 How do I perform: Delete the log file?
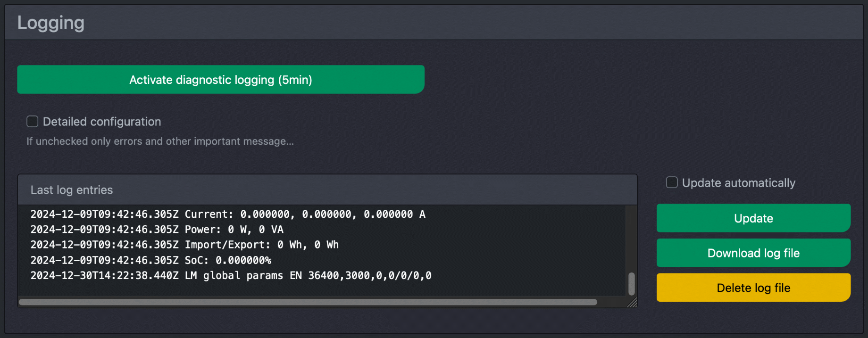752,288
